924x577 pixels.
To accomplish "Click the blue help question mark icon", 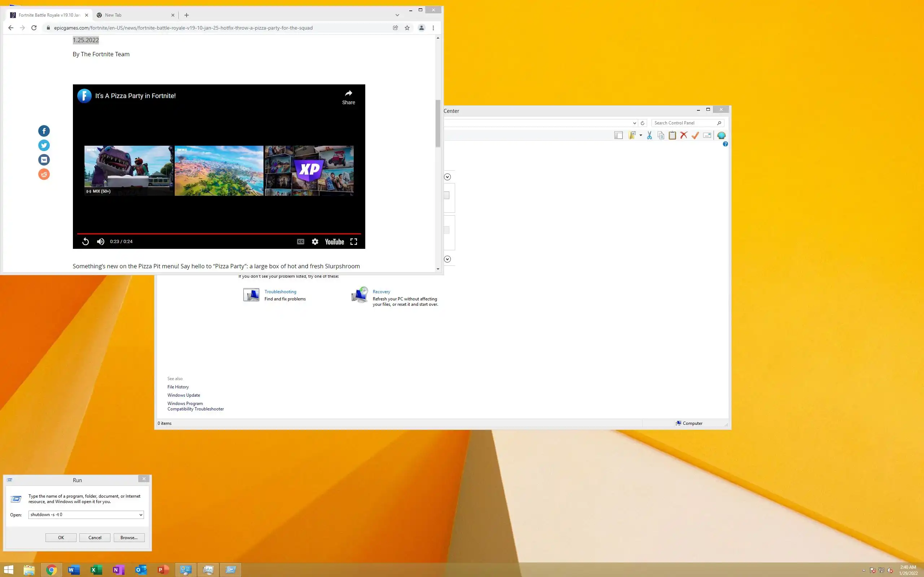I will pos(725,144).
